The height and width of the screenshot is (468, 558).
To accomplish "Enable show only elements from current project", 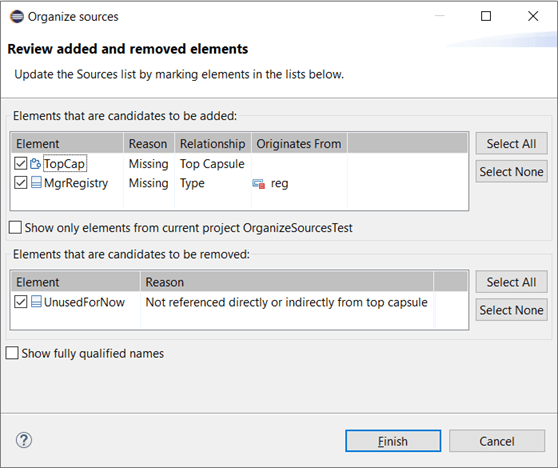I will (x=15, y=227).
